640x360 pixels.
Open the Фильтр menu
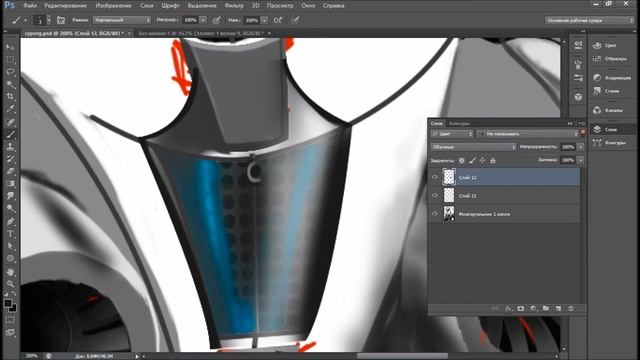[x=234, y=6]
